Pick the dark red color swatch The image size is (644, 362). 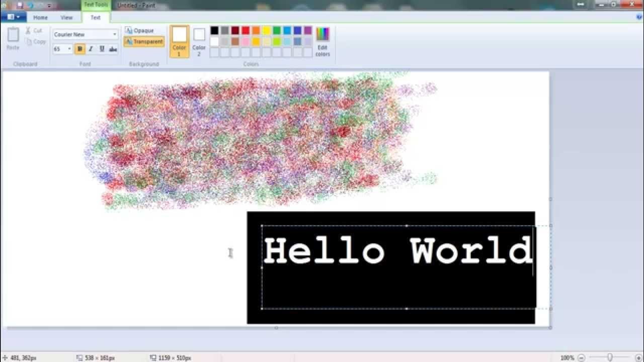[x=235, y=31]
